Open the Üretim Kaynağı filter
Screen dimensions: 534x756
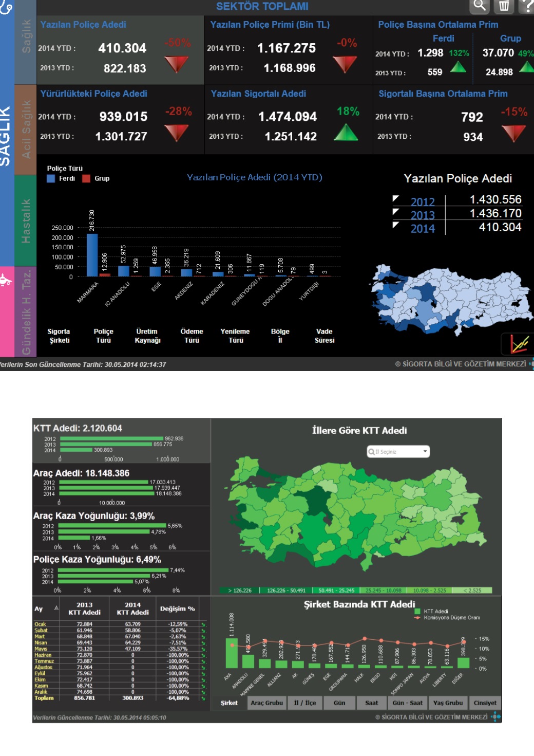pos(147,336)
